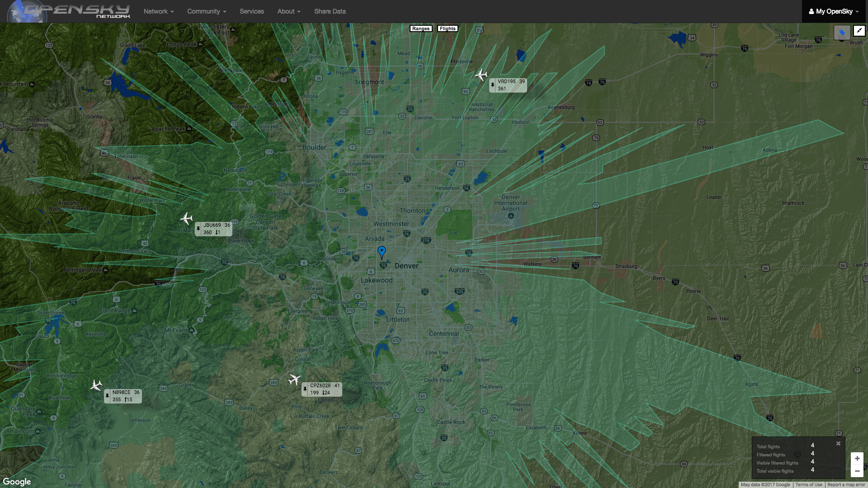The image size is (868, 488).
Task: Select the CPZ6028 aircraft icon
Action: coord(294,379)
